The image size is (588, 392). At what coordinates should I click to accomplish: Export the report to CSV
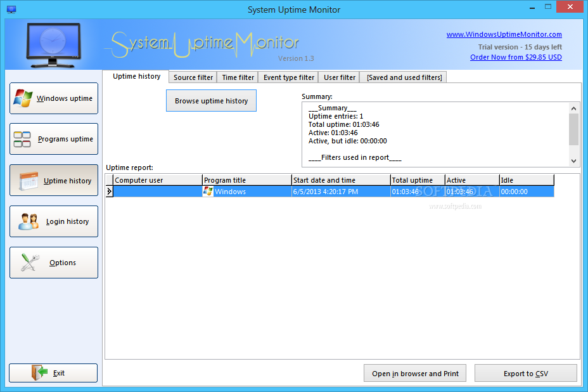tap(526, 373)
